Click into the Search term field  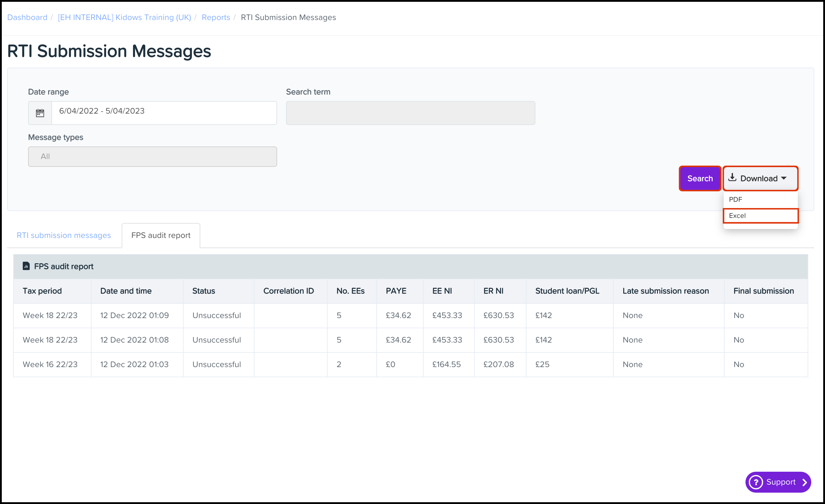coord(410,113)
